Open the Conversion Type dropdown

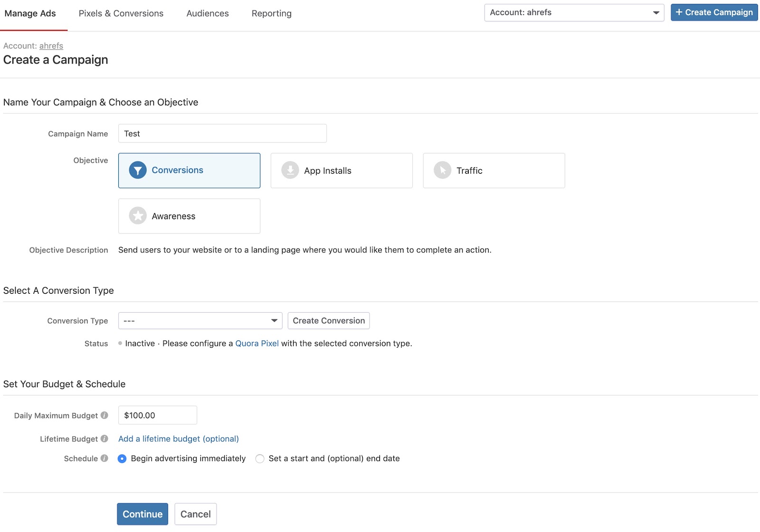tap(199, 320)
